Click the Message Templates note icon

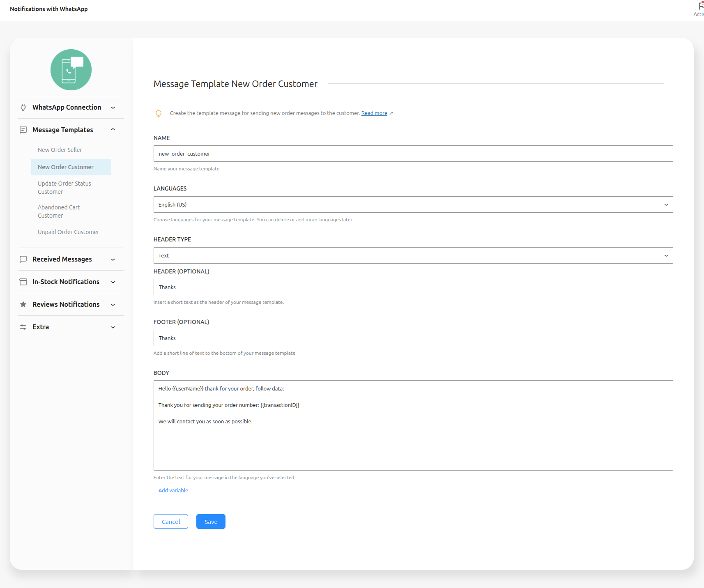click(x=23, y=130)
